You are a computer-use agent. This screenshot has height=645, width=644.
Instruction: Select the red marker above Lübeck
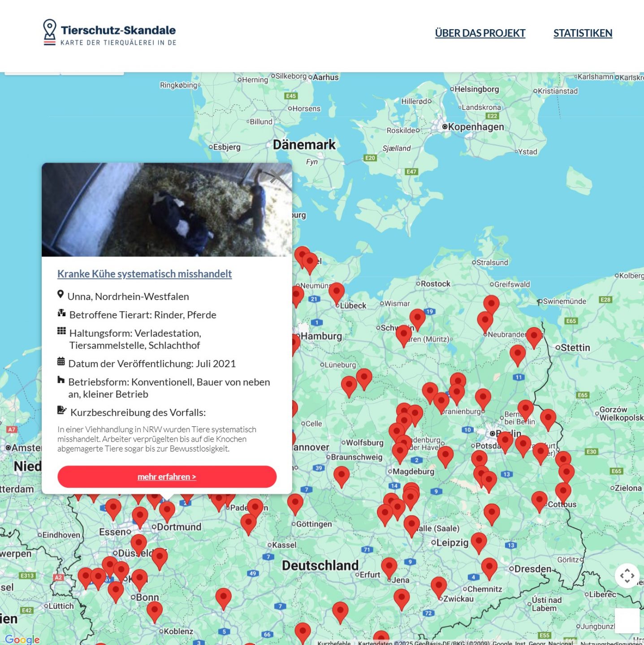pos(337,292)
